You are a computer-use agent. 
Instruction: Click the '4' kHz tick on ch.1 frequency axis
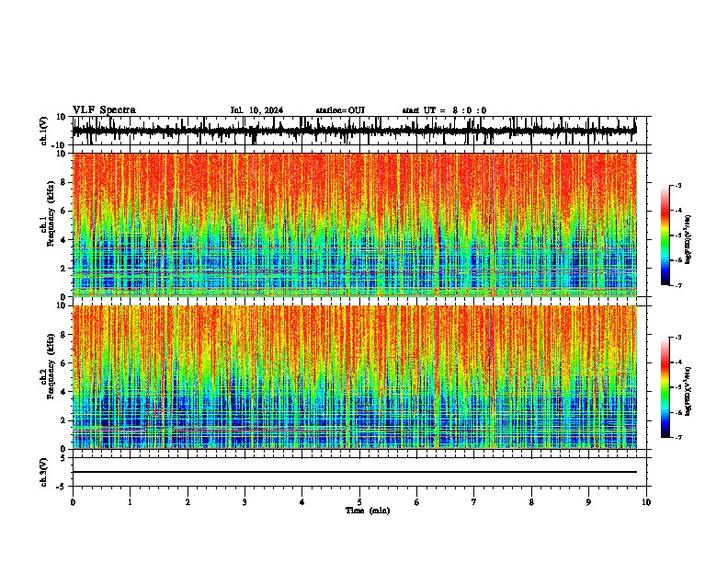click(x=64, y=240)
